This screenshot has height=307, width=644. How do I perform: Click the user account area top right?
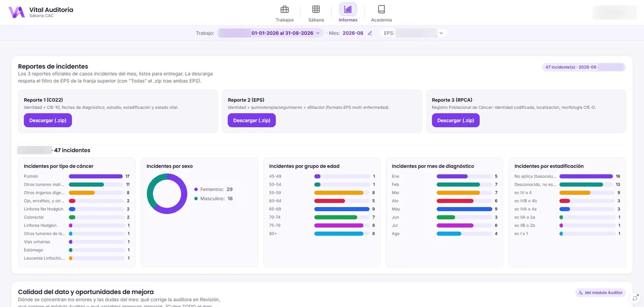click(x=614, y=12)
